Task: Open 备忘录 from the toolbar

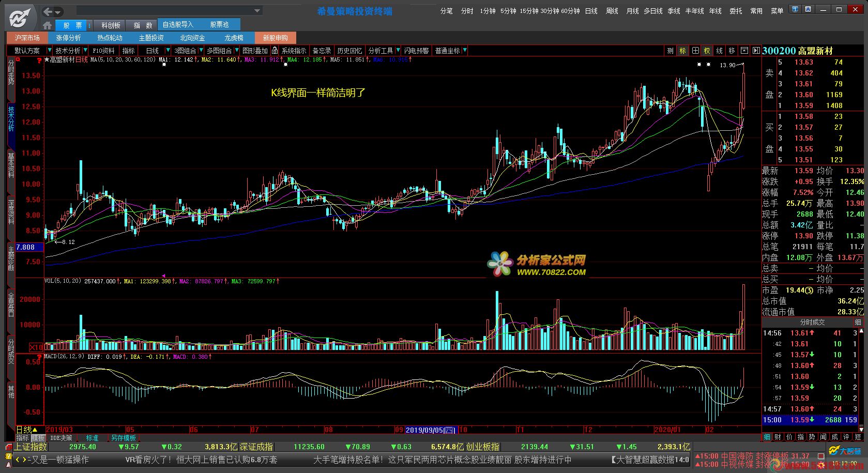Action: point(321,50)
